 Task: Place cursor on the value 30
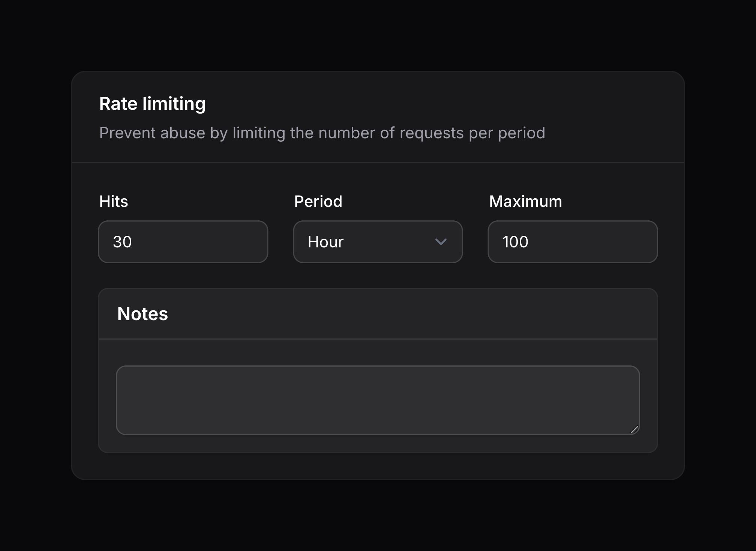pyautogui.click(x=122, y=242)
